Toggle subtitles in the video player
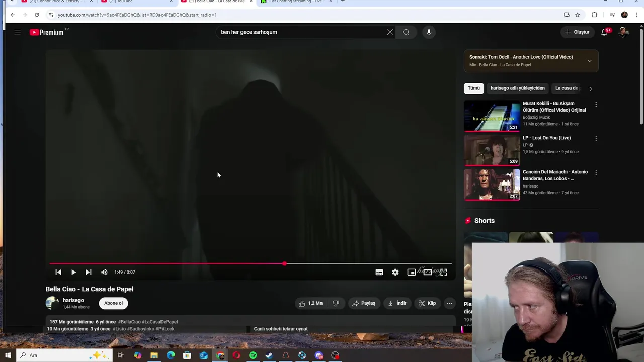644x362 pixels. (379, 272)
